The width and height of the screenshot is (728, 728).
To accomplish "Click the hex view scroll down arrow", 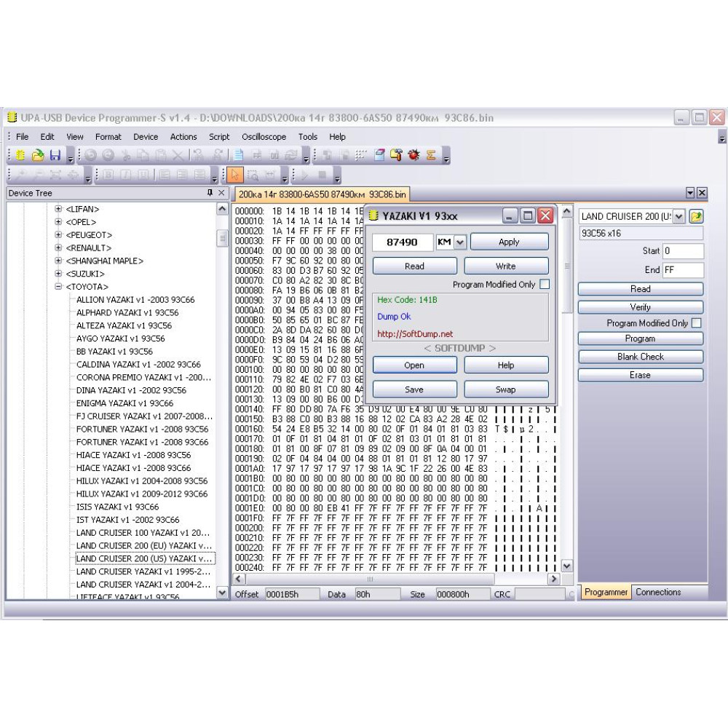I will click(566, 566).
